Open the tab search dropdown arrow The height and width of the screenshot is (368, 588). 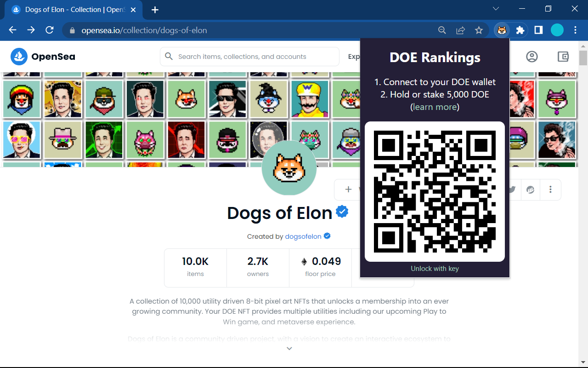(x=496, y=9)
